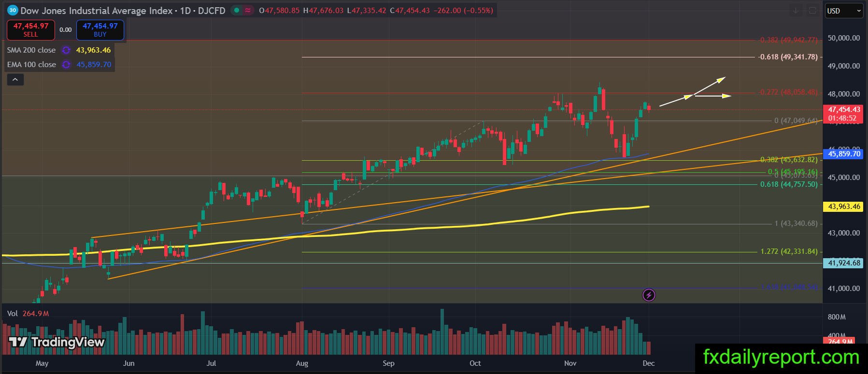Click the purple lightning bolt icon on the chart
This screenshot has height=374, width=868.
click(649, 295)
